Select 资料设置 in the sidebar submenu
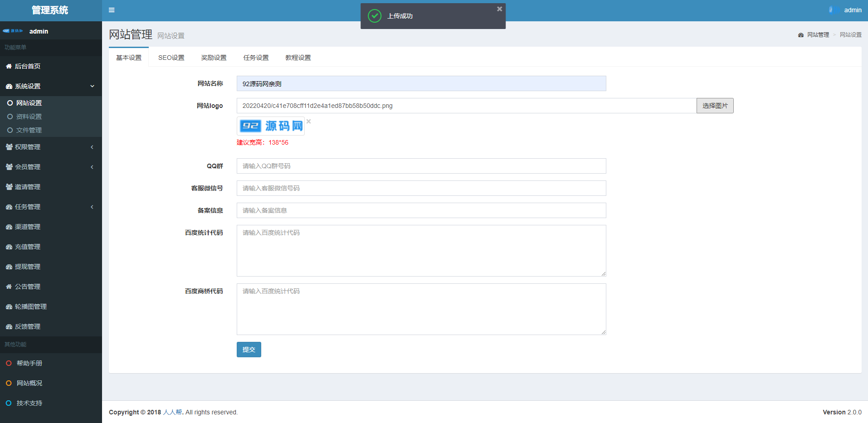868x423 pixels. click(29, 117)
